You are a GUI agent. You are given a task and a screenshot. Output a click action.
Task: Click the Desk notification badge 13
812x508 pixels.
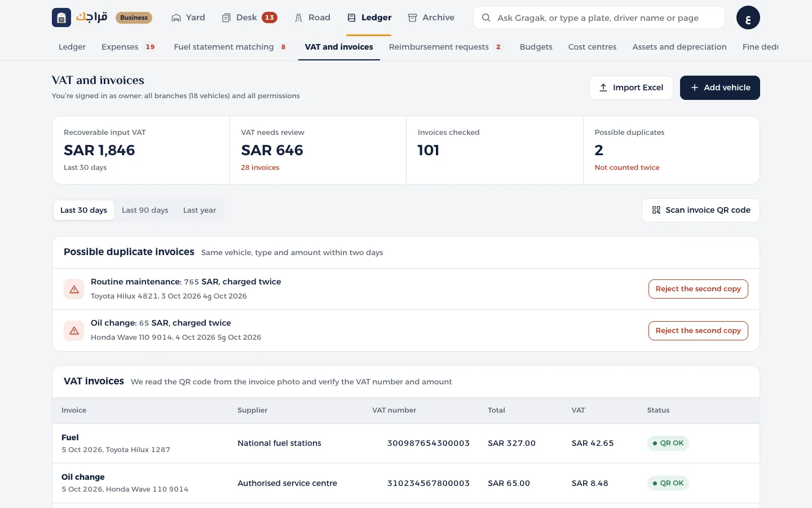coord(270,17)
